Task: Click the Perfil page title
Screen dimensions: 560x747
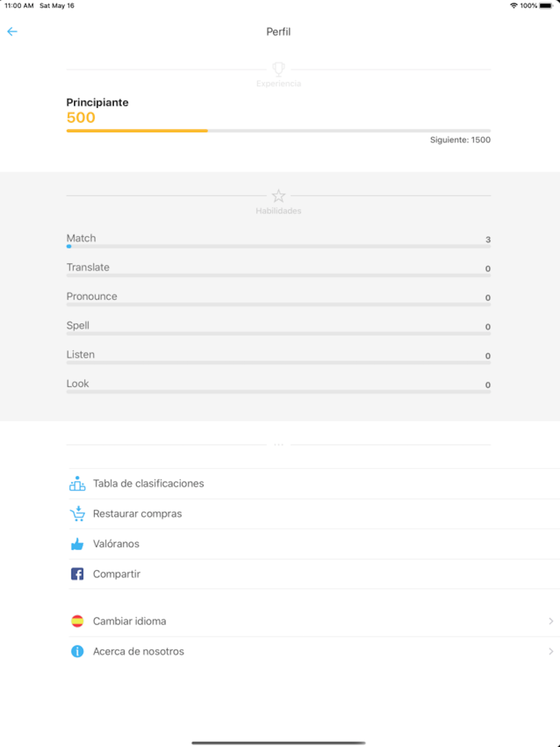Action: tap(278, 32)
